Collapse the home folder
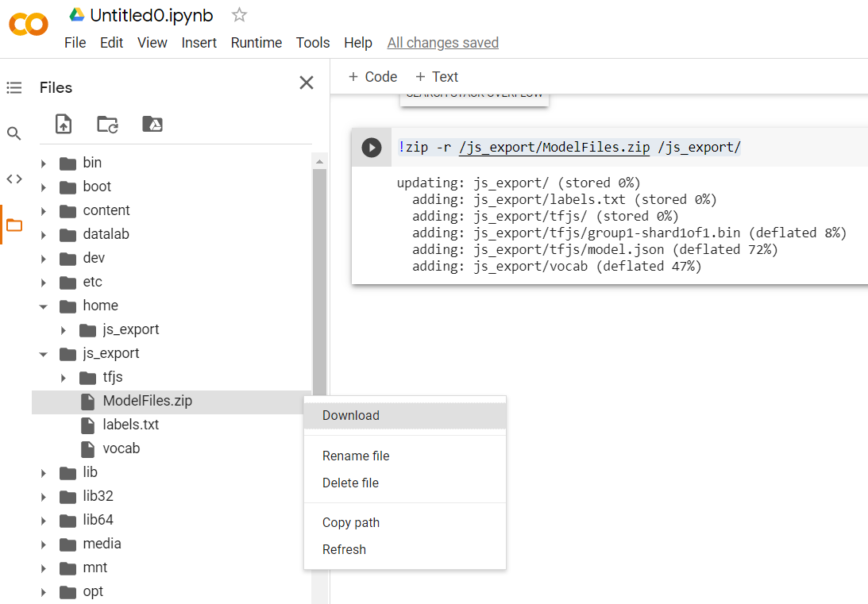 [44, 306]
